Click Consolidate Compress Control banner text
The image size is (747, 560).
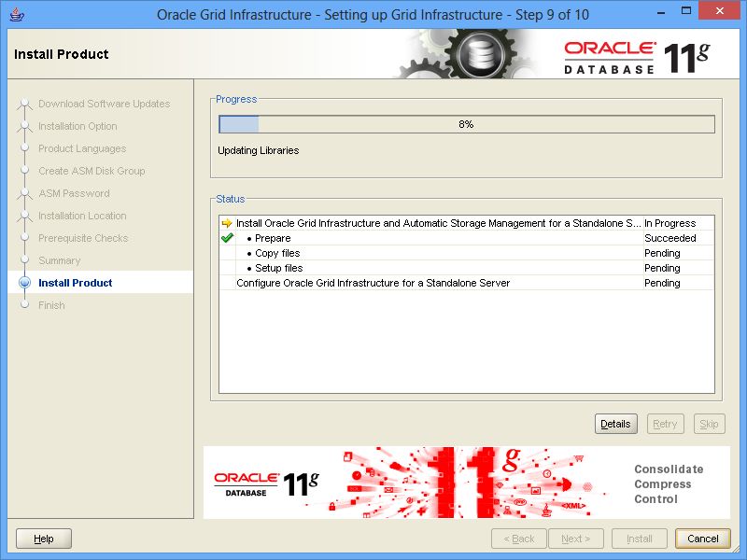[669, 483]
